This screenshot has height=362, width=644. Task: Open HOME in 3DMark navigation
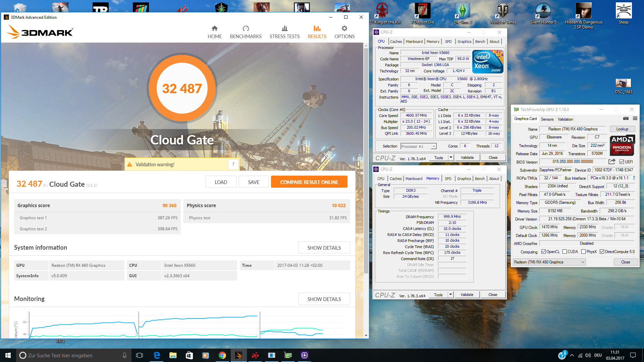pos(215,32)
